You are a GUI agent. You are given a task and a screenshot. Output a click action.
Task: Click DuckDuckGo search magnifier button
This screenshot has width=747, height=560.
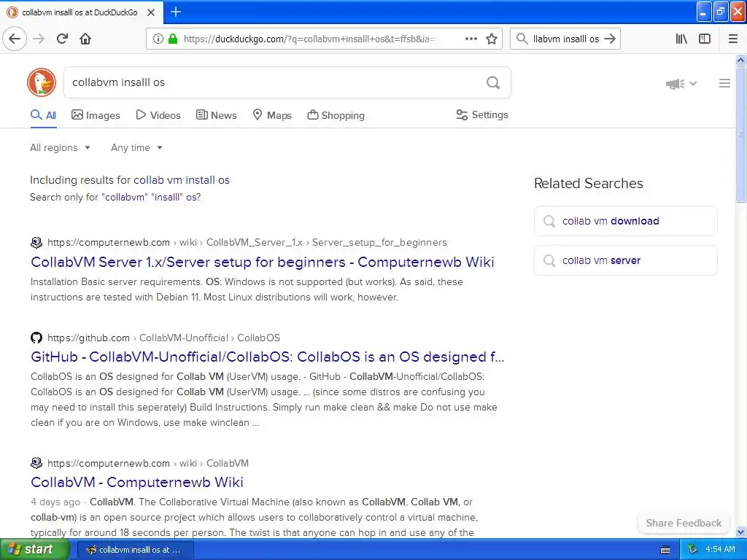point(493,83)
